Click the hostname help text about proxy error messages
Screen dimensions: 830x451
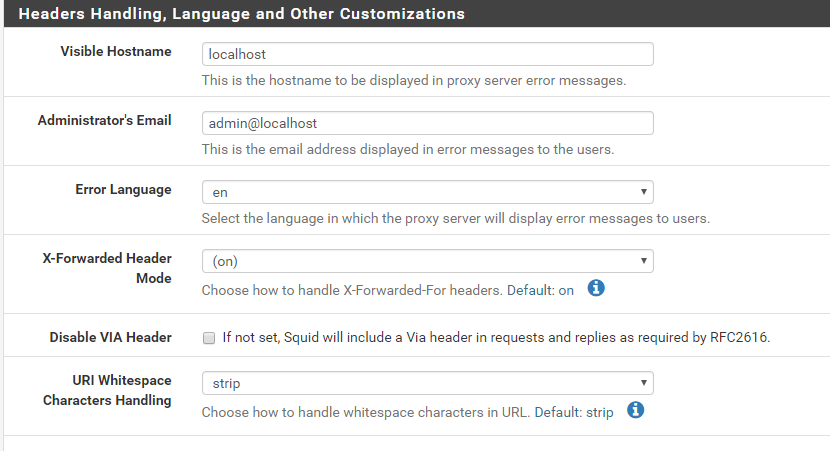(x=414, y=80)
